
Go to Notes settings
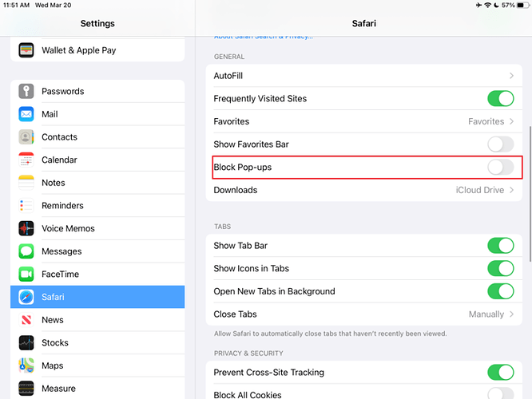[x=97, y=183]
